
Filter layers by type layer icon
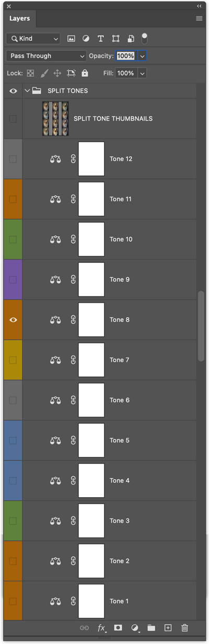[x=101, y=39]
